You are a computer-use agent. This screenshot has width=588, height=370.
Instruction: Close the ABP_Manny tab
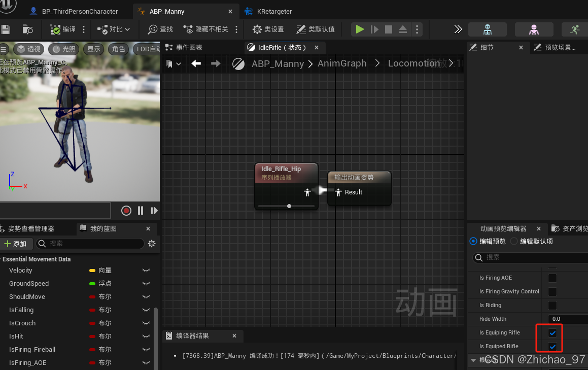(230, 11)
